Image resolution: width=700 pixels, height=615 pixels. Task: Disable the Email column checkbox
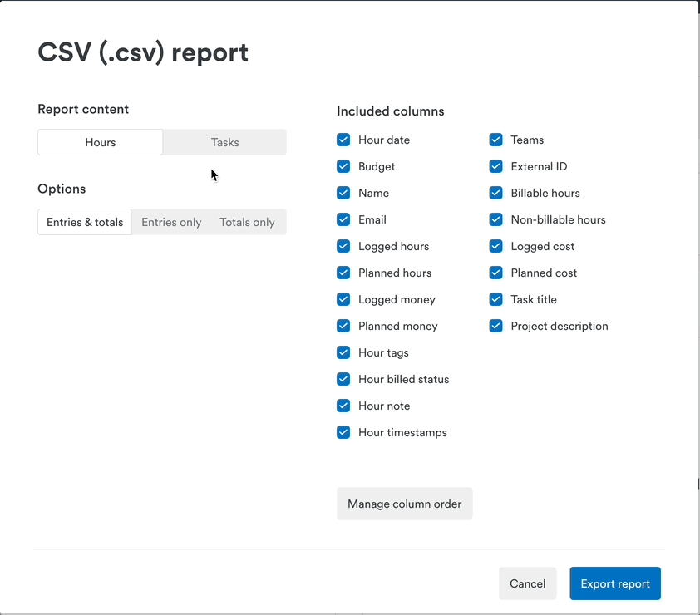point(343,219)
